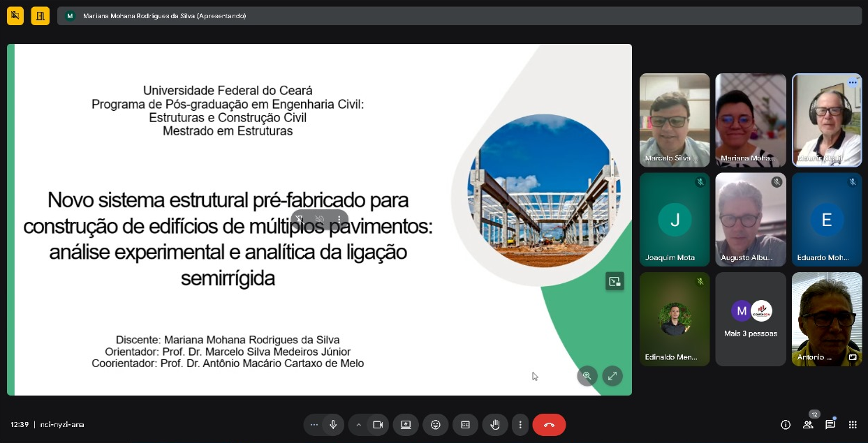The height and width of the screenshot is (443, 868).
Task: Leave the call with the red button
Action: point(549,424)
